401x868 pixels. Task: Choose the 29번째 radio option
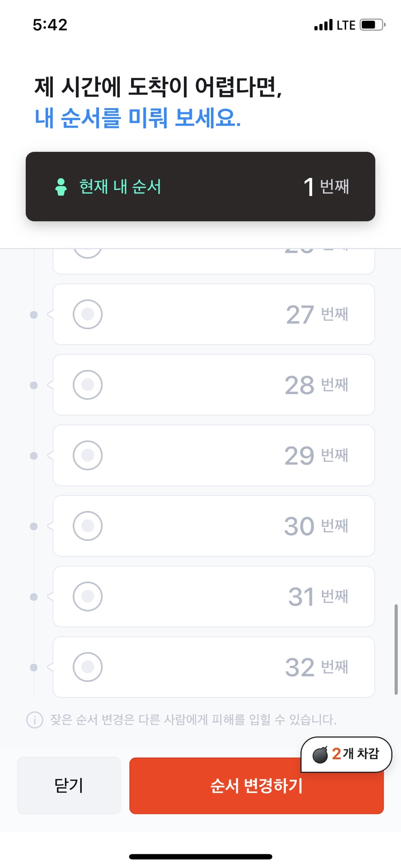tap(88, 455)
